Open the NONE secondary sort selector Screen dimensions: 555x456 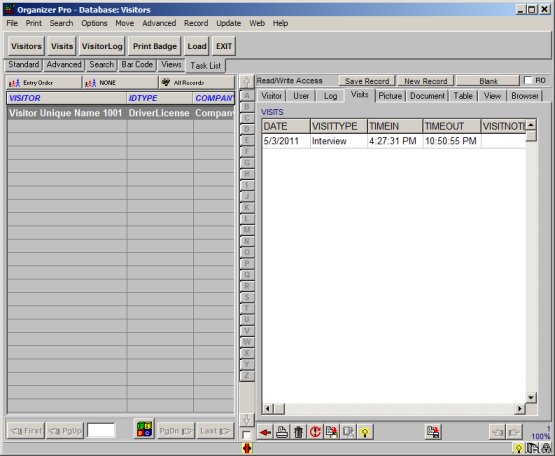pyautogui.click(x=120, y=83)
